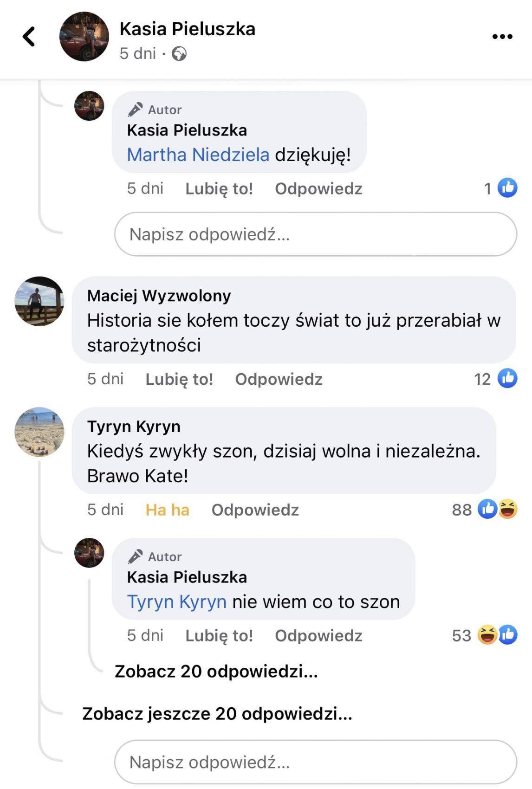This screenshot has height=789, width=532.
Task: Reply to Tyryn Kyryn's comment with 'Odpowiedz'
Action: tap(255, 510)
